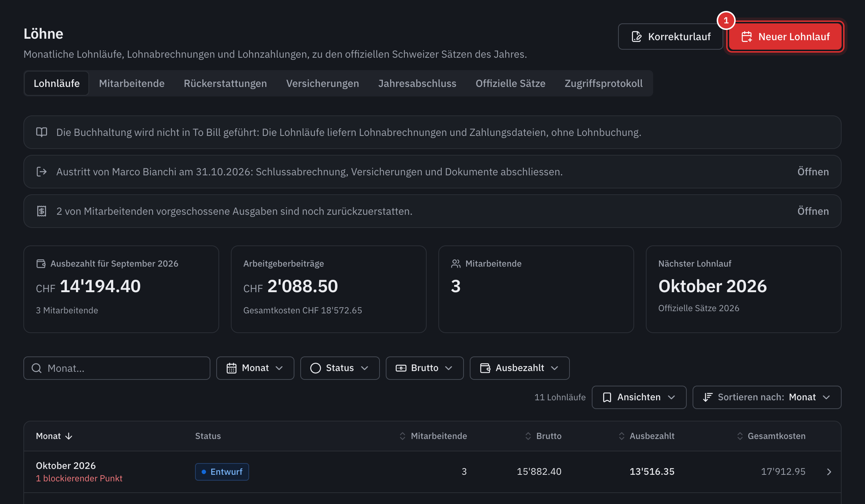Select the Oktober 2026 table row
865x504 pixels.
click(x=432, y=472)
